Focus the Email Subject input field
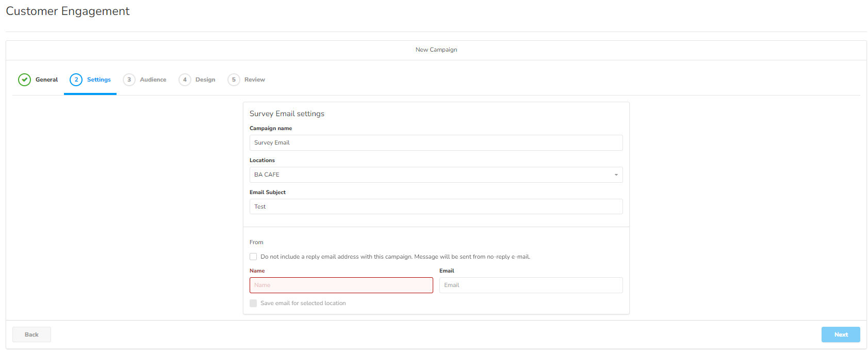The image size is (868, 350). pyautogui.click(x=436, y=206)
